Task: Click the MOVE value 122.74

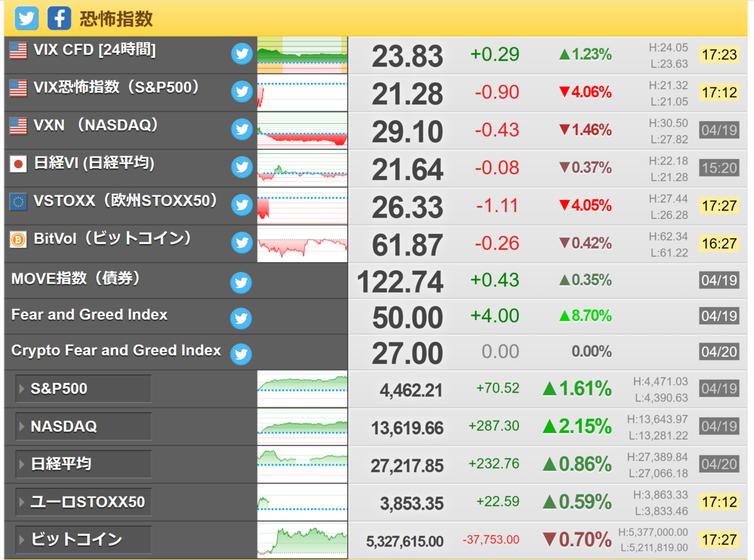Action: point(400,282)
